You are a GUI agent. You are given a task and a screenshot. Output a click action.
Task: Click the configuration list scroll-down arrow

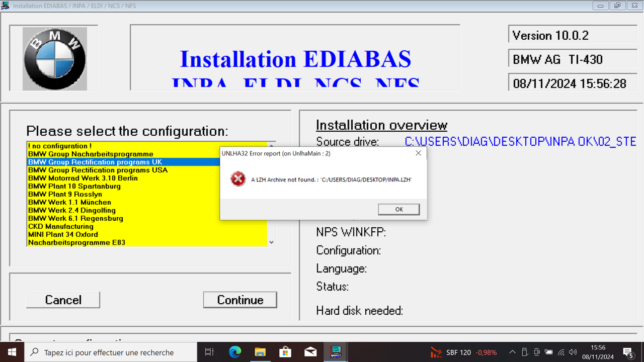[272, 242]
